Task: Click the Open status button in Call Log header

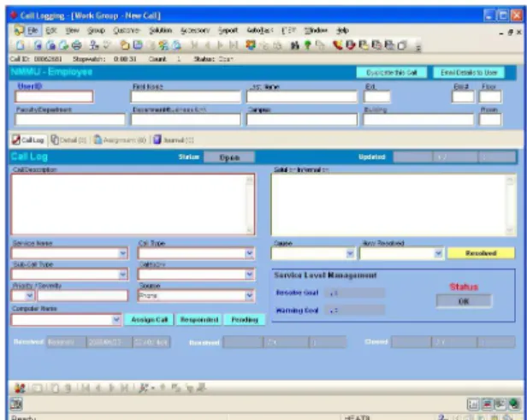Action: pyautogui.click(x=229, y=157)
